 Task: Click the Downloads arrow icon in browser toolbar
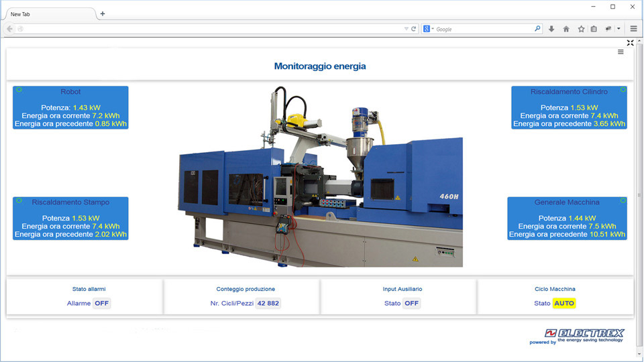click(551, 29)
